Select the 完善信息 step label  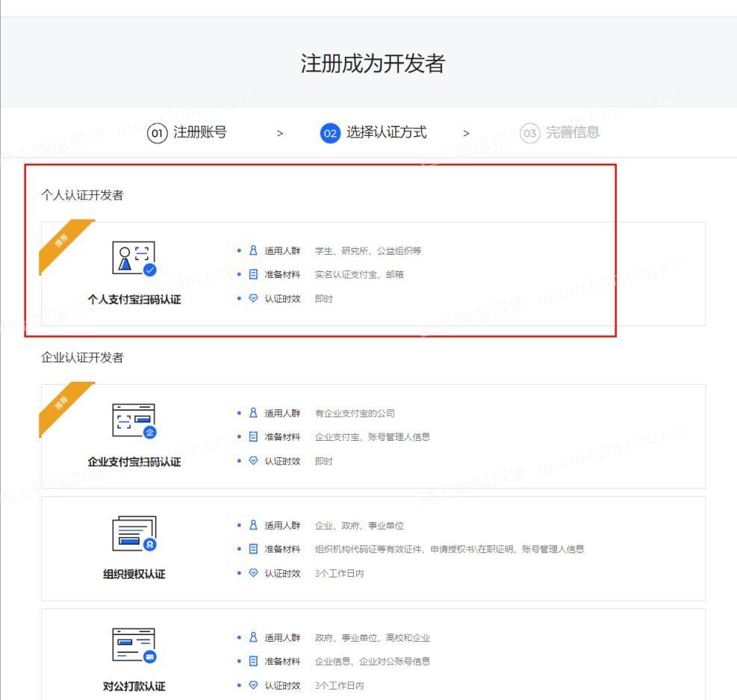[573, 132]
